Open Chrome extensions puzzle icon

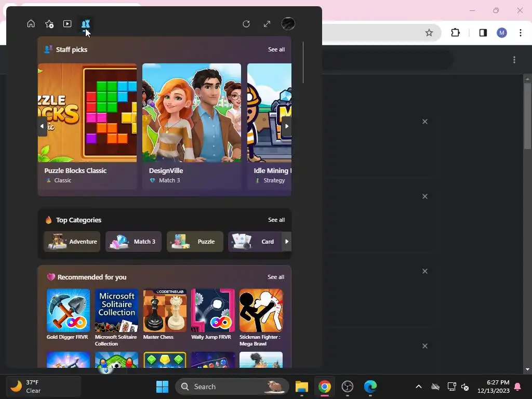pyautogui.click(x=455, y=33)
